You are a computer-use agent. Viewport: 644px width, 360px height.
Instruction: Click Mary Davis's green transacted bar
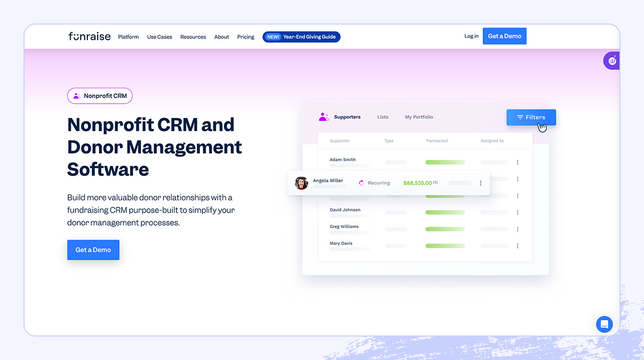[445, 246]
